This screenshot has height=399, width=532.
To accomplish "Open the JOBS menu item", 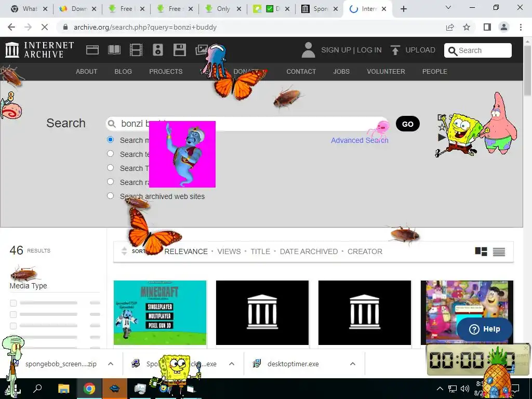I will click(x=341, y=72).
